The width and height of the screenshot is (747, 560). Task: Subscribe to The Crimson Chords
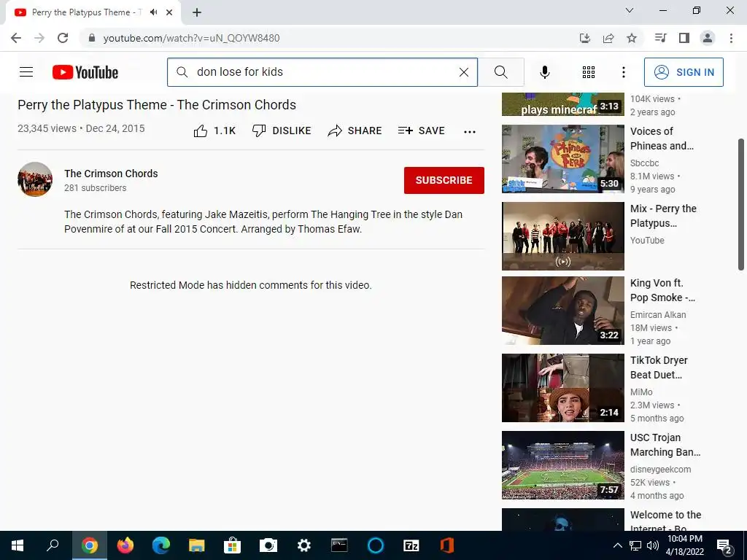click(444, 180)
